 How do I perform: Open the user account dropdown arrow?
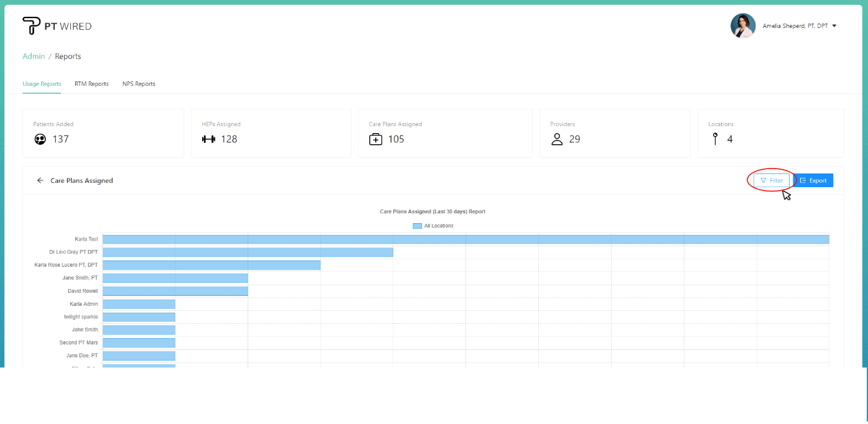click(834, 26)
